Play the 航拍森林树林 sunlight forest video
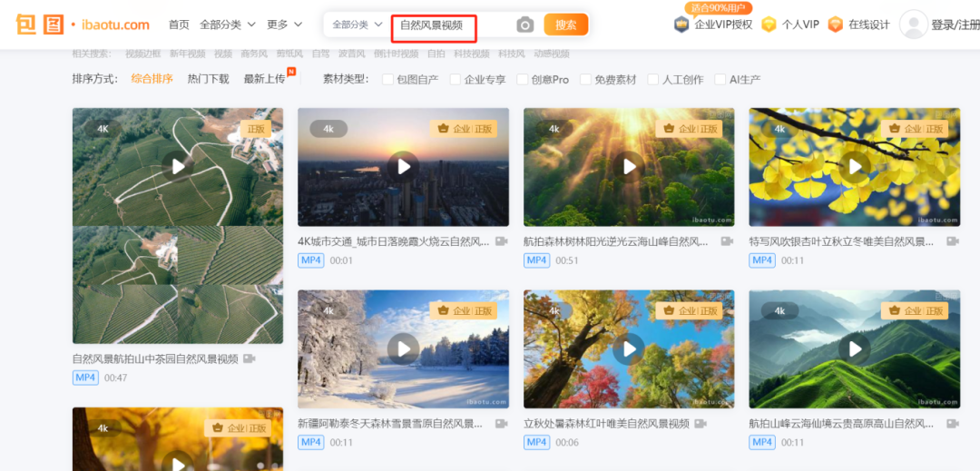This screenshot has width=980, height=471. pyautogui.click(x=629, y=167)
